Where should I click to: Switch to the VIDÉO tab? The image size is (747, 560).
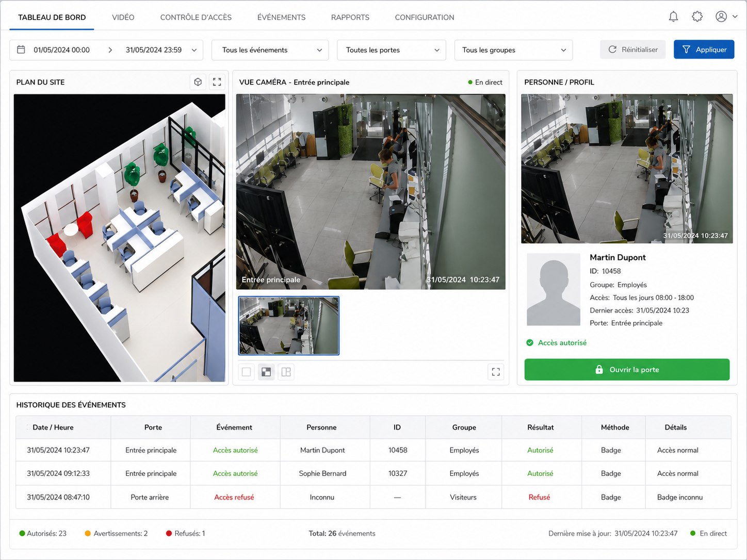tap(123, 17)
